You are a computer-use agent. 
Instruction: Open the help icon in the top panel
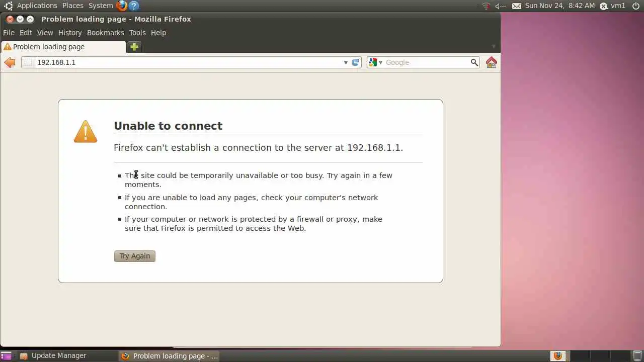(x=133, y=6)
